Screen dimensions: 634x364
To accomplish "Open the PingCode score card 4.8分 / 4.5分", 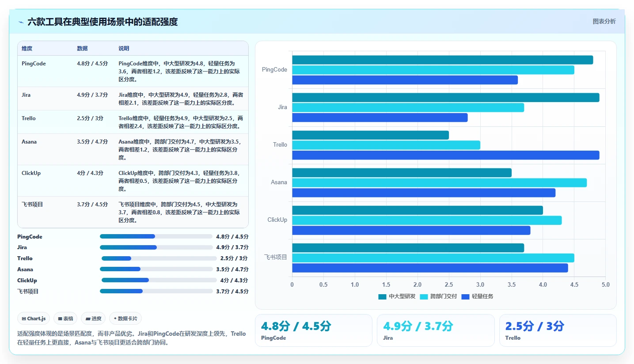I will click(314, 330).
